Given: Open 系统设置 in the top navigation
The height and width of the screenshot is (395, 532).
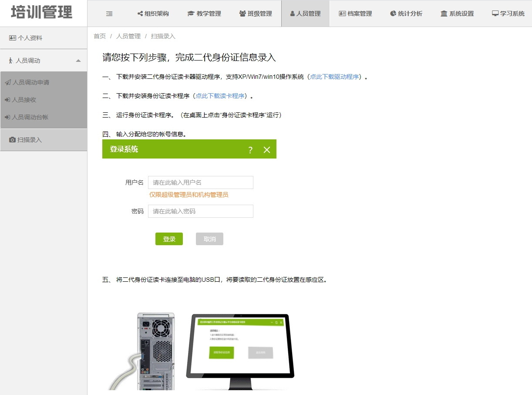Looking at the screenshot, I should tap(457, 14).
